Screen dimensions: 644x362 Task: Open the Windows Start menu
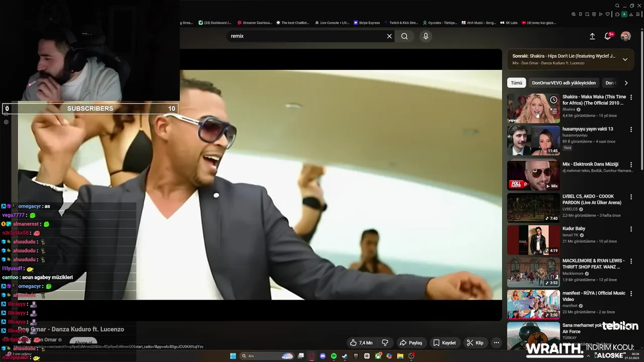233,356
